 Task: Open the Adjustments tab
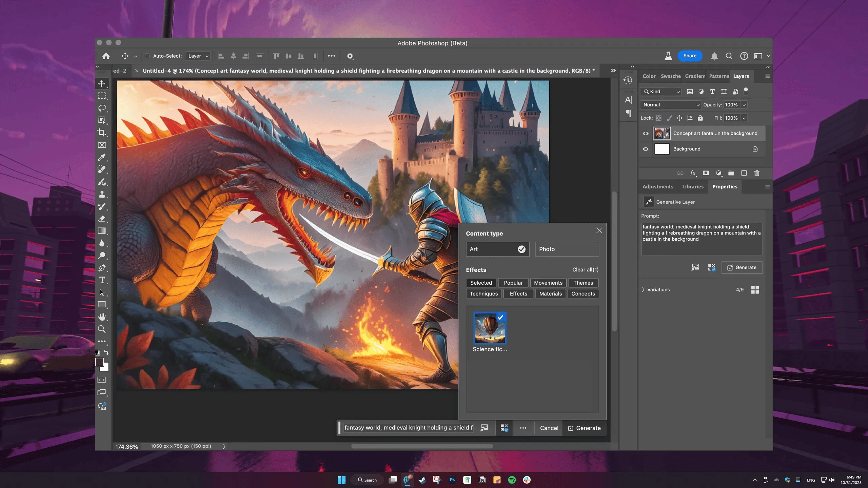(657, 187)
